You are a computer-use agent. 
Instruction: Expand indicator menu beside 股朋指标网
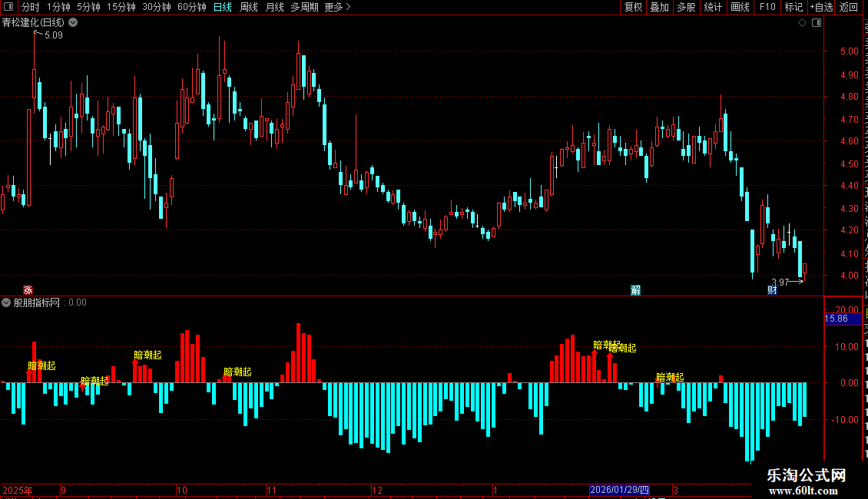(x=6, y=302)
